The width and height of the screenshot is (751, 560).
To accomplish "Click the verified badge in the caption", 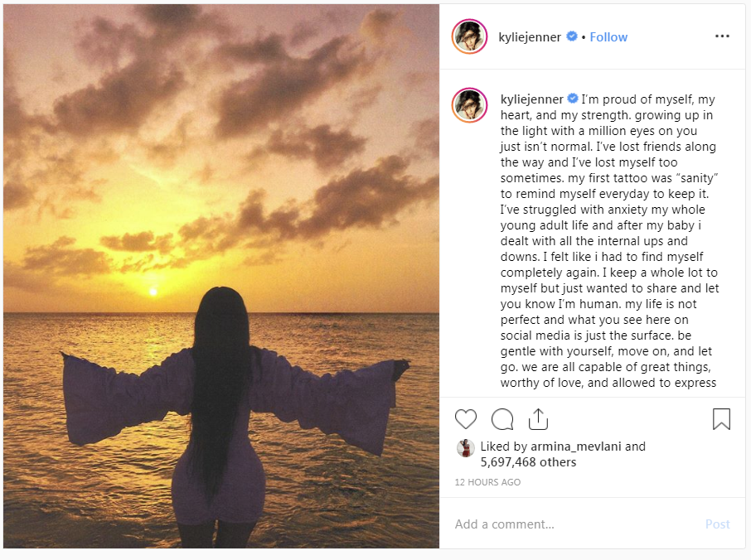I will click(571, 99).
